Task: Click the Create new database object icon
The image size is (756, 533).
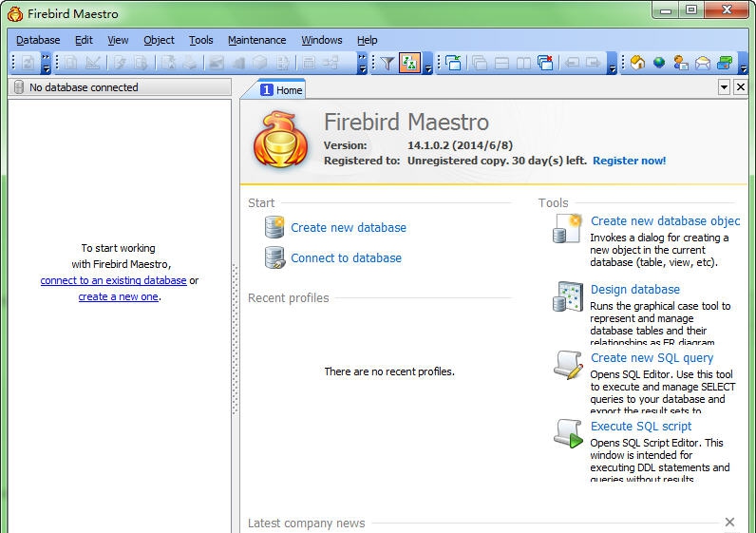Action: coord(567,228)
